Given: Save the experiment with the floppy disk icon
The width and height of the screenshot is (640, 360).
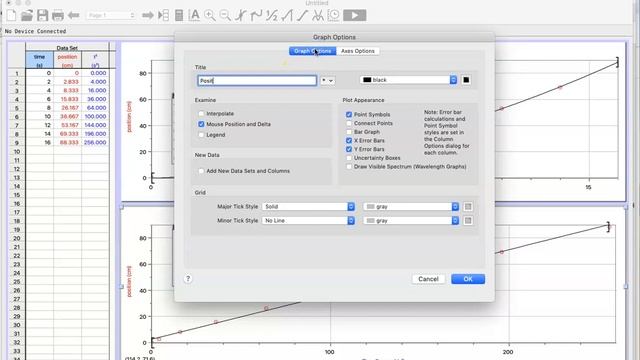Looking at the screenshot, I should [42, 16].
